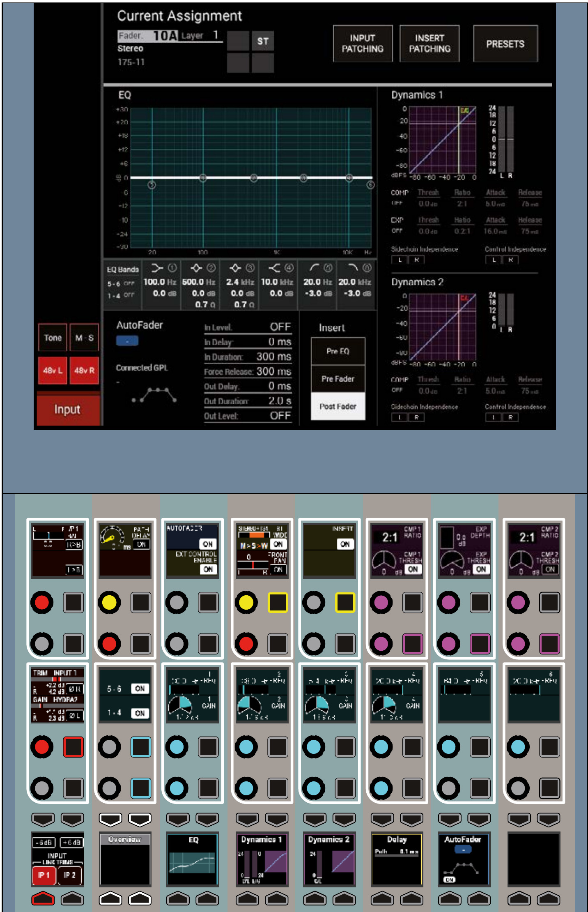Screen dimensions: 588x912
Task: Toggle 48v L phantom power
Action: pyautogui.click(x=53, y=371)
